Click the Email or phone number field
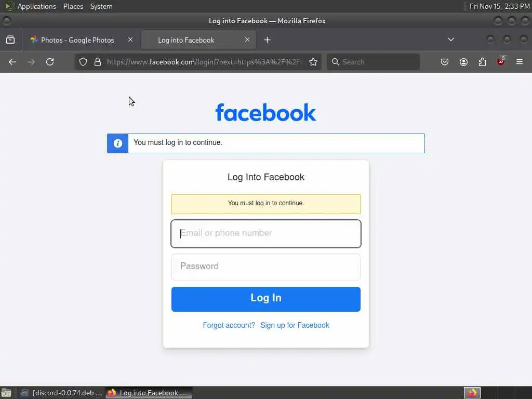Viewport: 532px width, 399px height. click(x=266, y=233)
